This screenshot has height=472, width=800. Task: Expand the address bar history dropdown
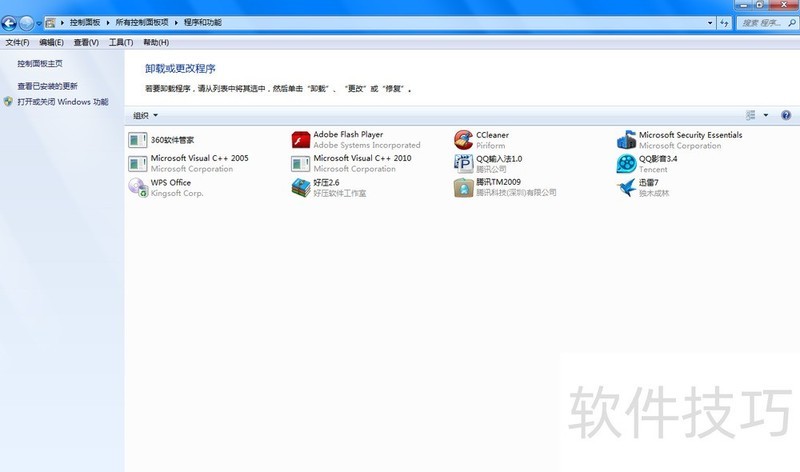(710, 23)
